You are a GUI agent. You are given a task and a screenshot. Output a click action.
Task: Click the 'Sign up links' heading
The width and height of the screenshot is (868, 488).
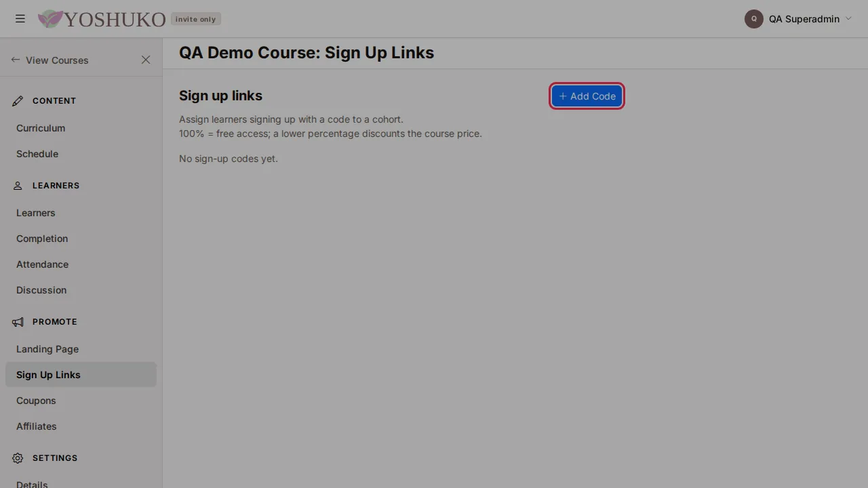(220, 96)
